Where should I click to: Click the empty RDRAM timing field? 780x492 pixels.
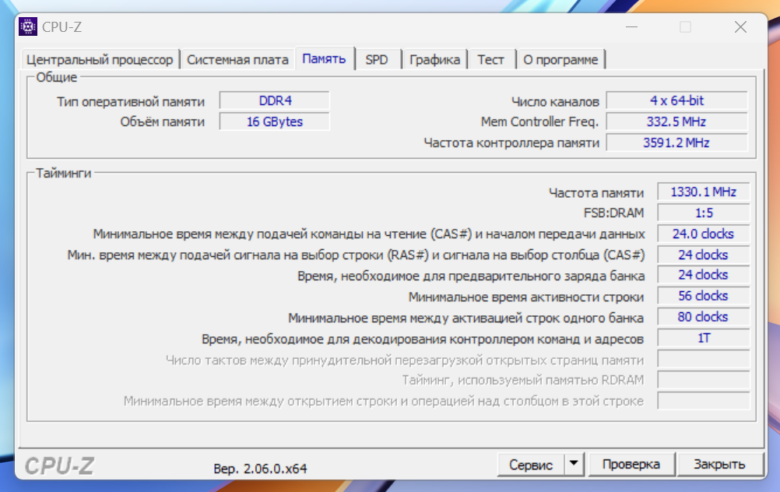[x=703, y=380]
